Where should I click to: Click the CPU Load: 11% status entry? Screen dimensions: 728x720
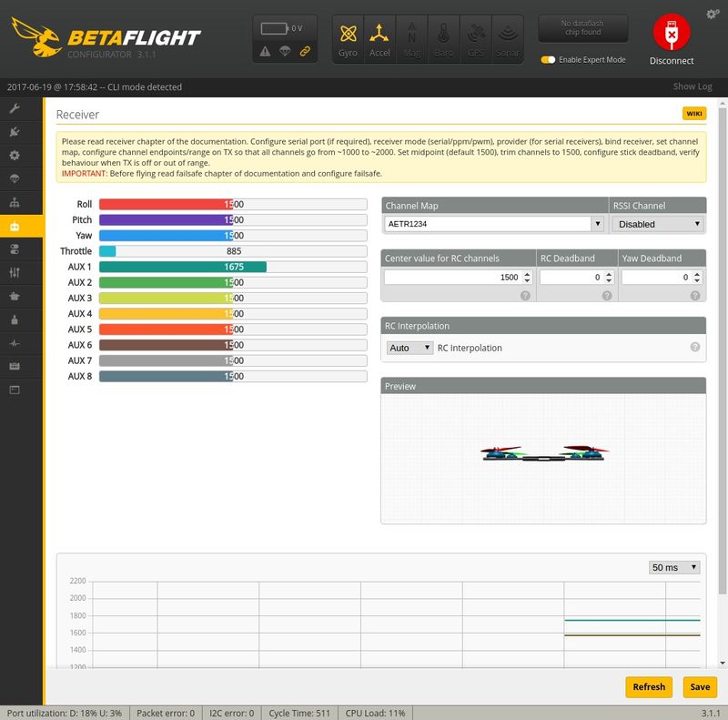click(375, 713)
